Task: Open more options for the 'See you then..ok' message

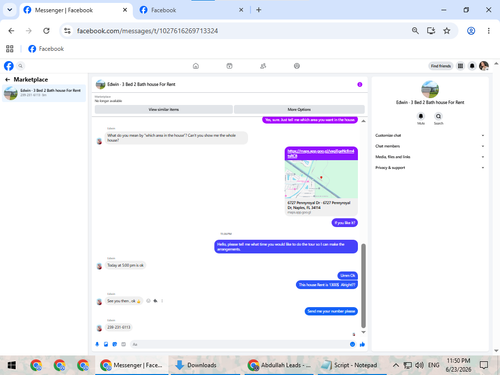Action: coord(162,301)
